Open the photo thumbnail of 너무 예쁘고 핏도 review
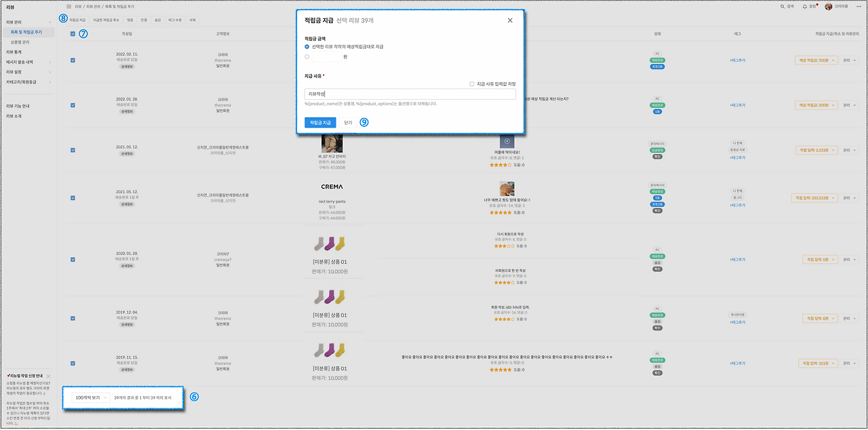 (x=507, y=189)
